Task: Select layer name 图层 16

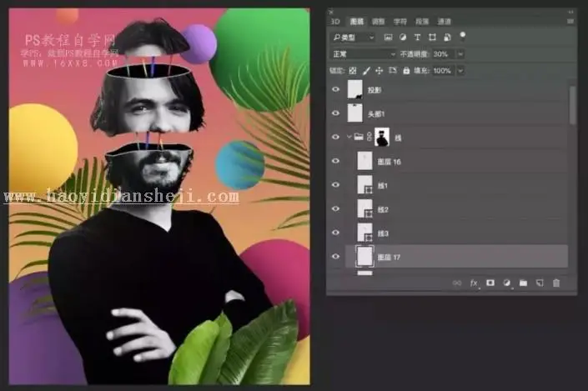Action: pos(389,162)
